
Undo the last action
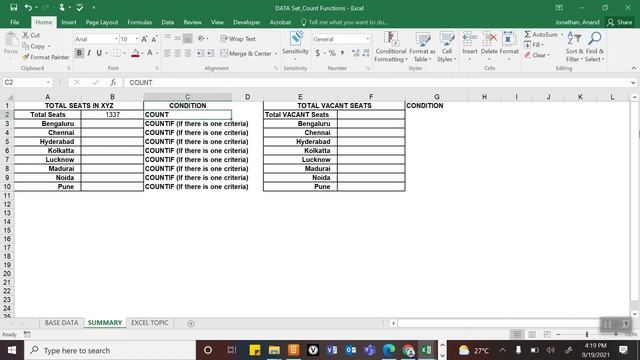tap(28, 8)
